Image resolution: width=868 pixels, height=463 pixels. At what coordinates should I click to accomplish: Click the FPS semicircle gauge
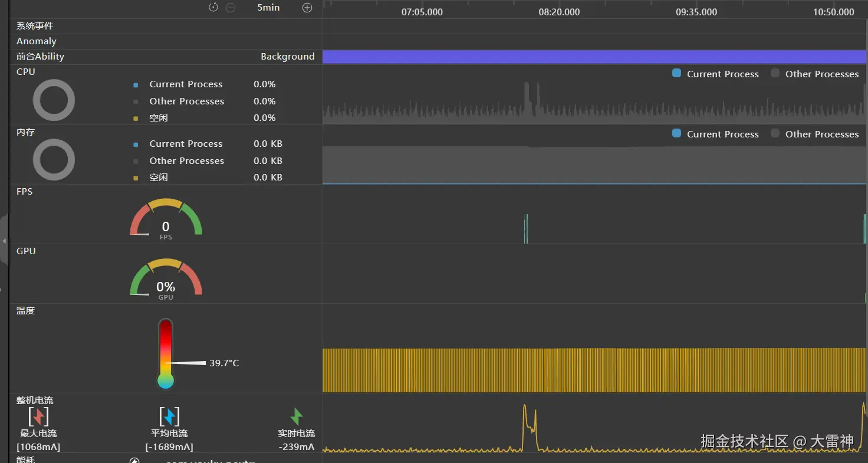(x=166, y=218)
